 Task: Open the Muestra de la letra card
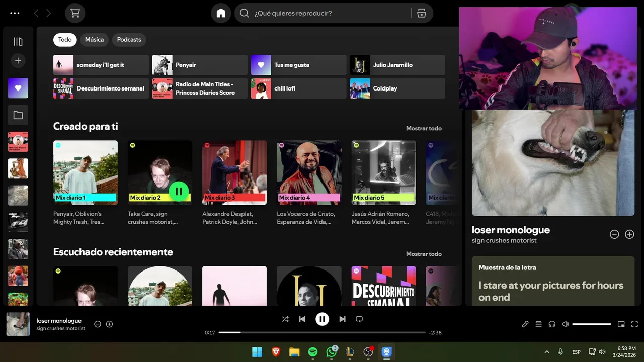click(553, 281)
